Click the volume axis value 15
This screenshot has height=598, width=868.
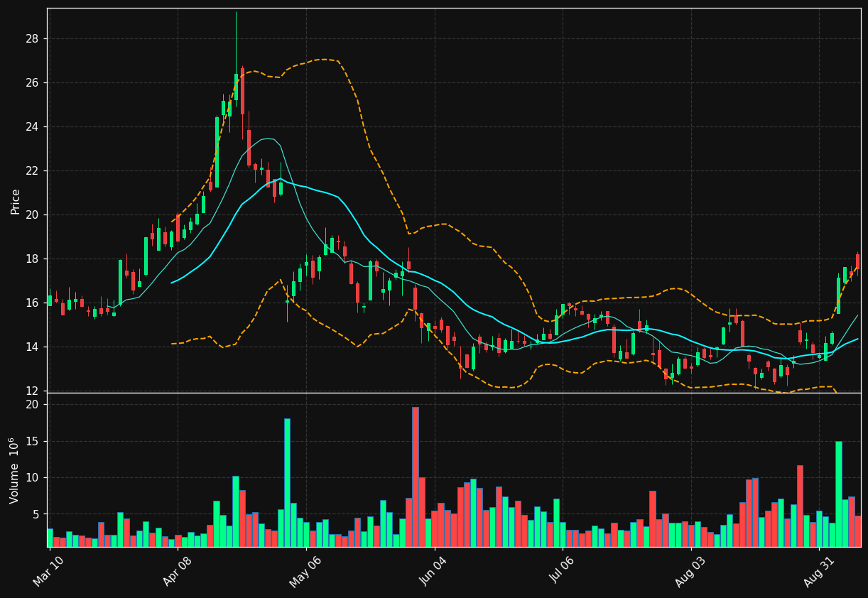(x=33, y=442)
